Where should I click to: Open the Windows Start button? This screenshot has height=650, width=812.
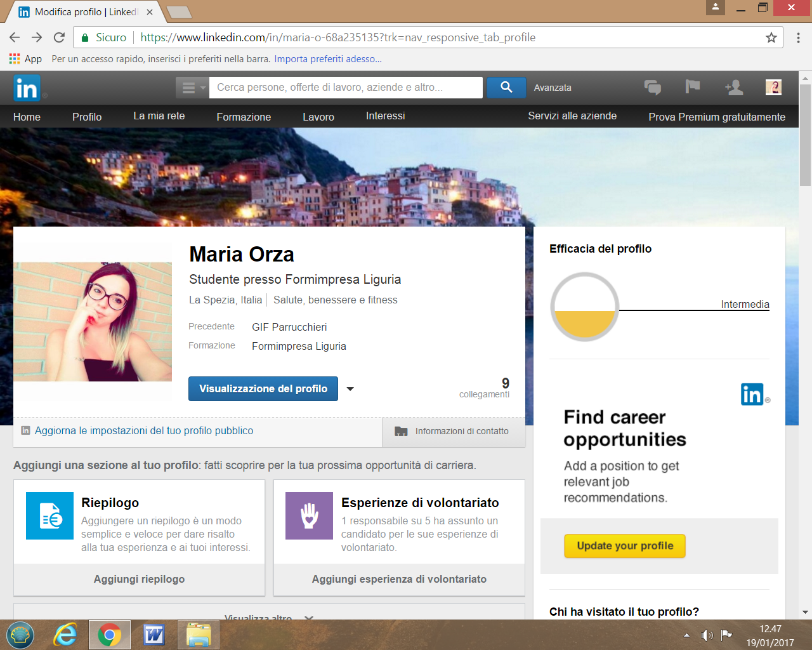pyautogui.click(x=20, y=635)
